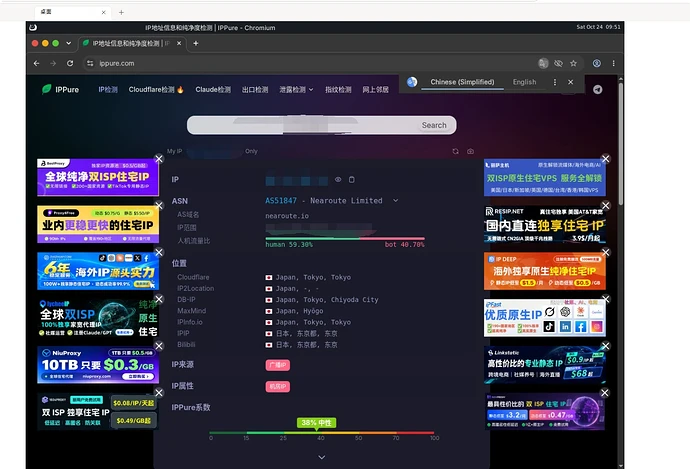690x469 pixels.
Task: Click the 38% 中性 score marker
Action: pos(316,423)
